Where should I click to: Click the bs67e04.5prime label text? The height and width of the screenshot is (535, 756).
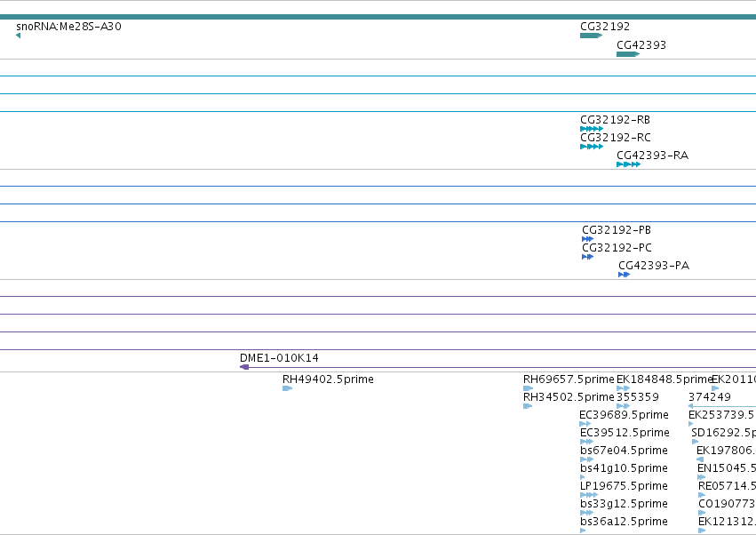tap(624, 451)
